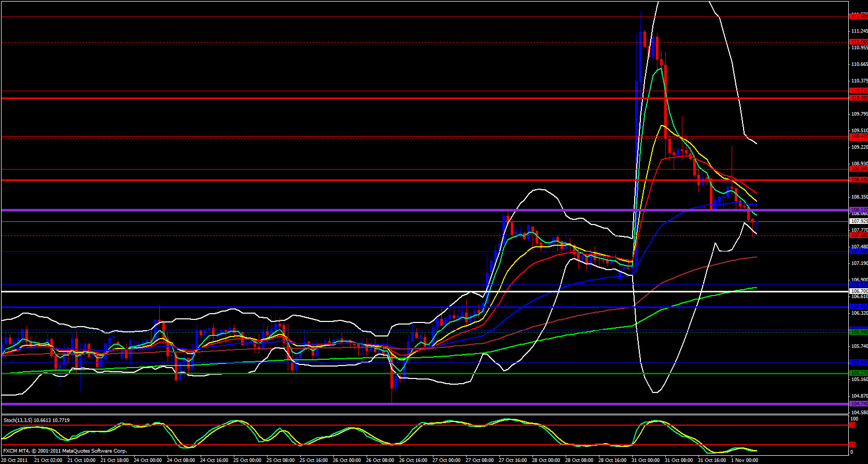The height and width of the screenshot is (464, 868).
Task: Select the red dashed 107.680 price label
Action: click(859, 235)
